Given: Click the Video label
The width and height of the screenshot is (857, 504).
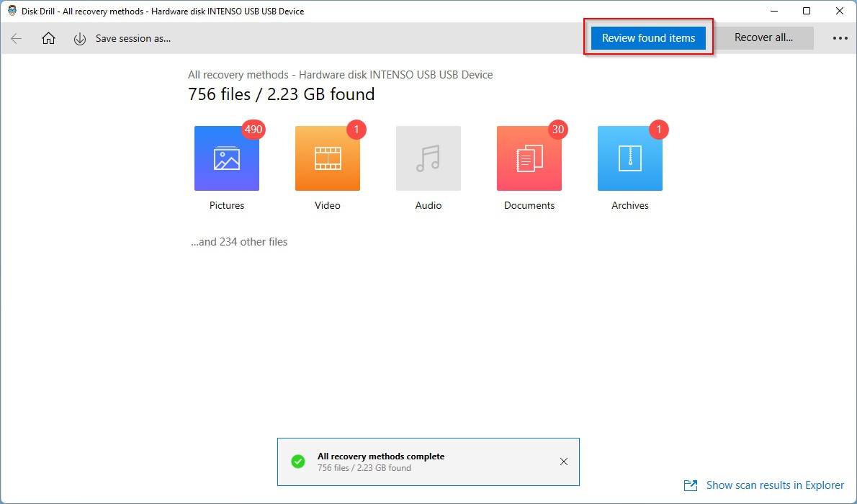Looking at the screenshot, I should pos(328,205).
